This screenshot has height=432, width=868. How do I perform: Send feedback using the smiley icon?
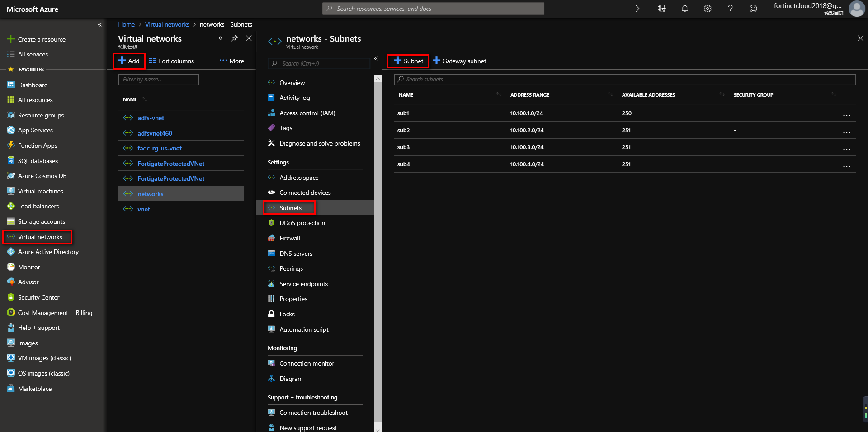[x=753, y=9]
